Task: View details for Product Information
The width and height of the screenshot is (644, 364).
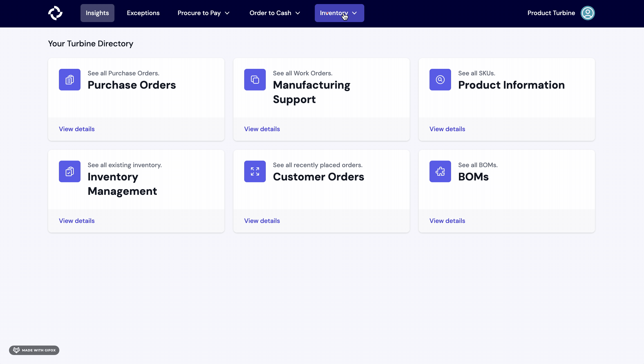Action: click(447, 129)
